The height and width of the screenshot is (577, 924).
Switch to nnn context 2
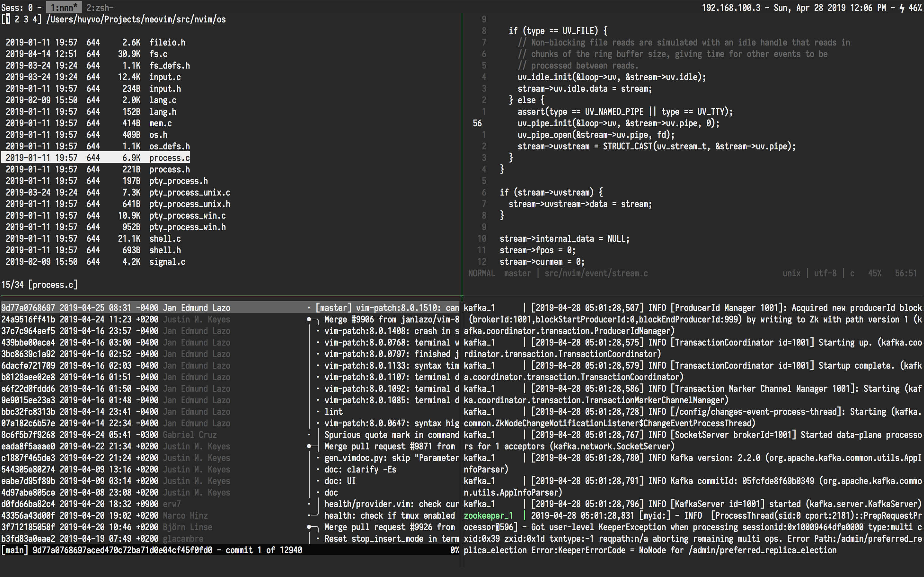(17, 19)
